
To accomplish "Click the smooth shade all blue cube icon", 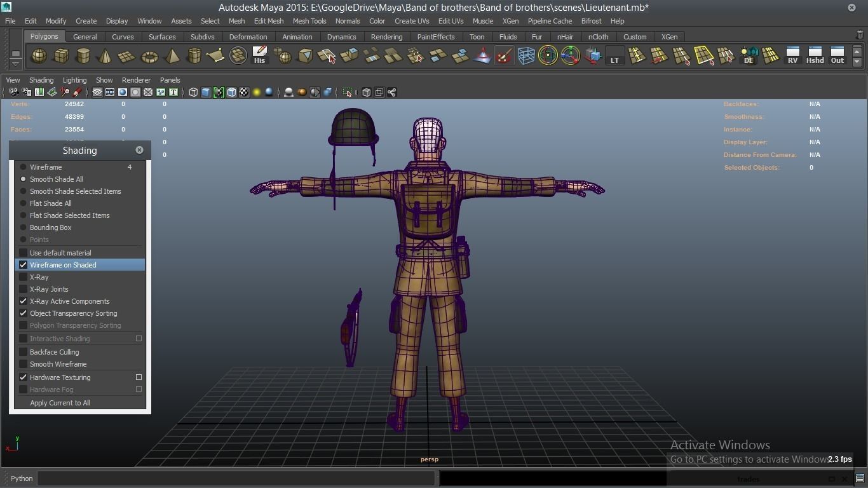I will coord(206,93).
